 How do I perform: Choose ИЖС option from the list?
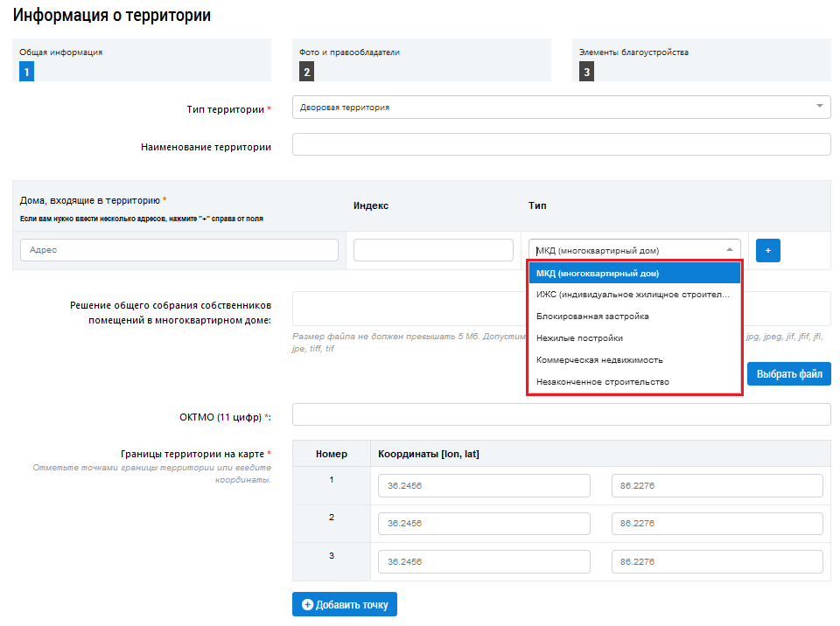point(634,295)
